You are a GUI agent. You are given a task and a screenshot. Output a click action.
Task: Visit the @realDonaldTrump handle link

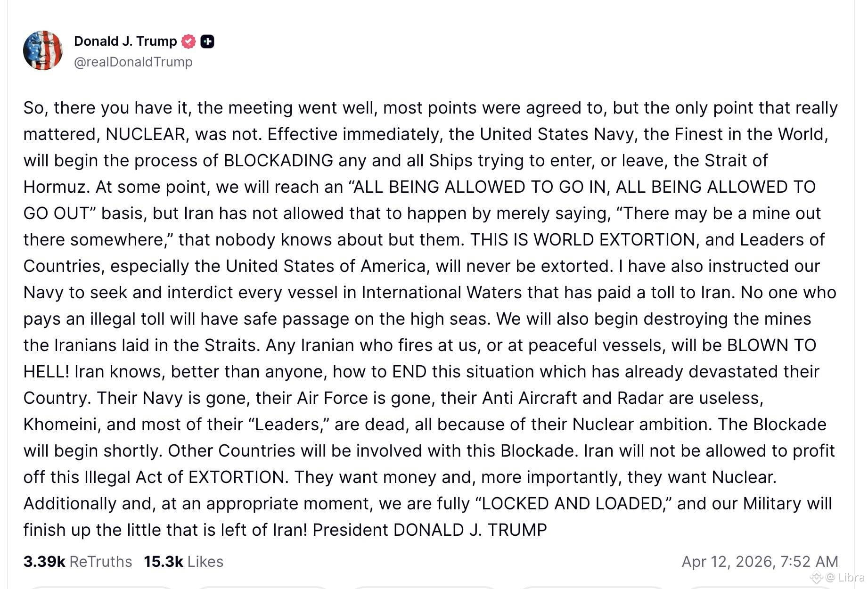point(133,62)
